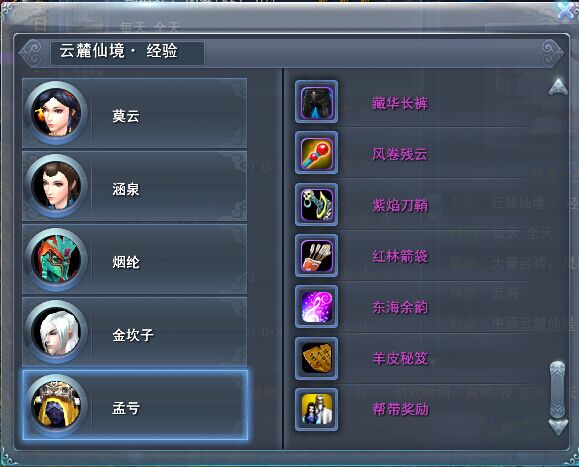Open the 羊皮秘笈 parchment scroll icon
Screen dimensions: 579x467
316,358
